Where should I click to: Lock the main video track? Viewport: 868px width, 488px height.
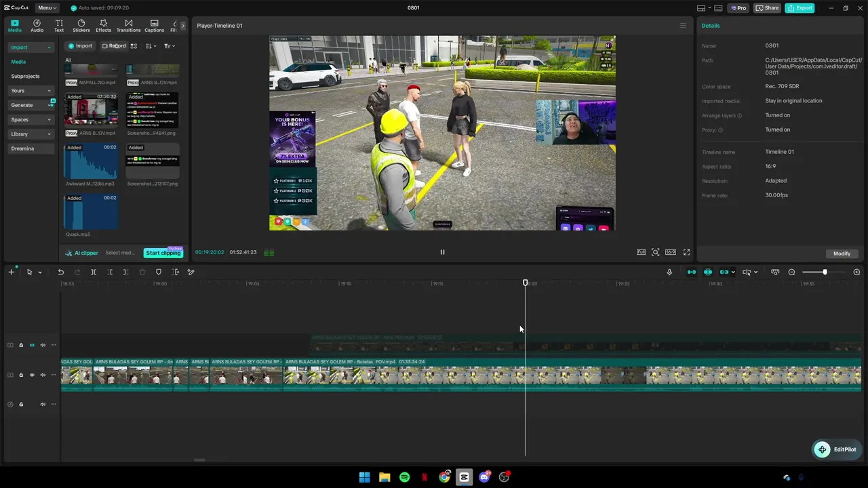(21, 375)
